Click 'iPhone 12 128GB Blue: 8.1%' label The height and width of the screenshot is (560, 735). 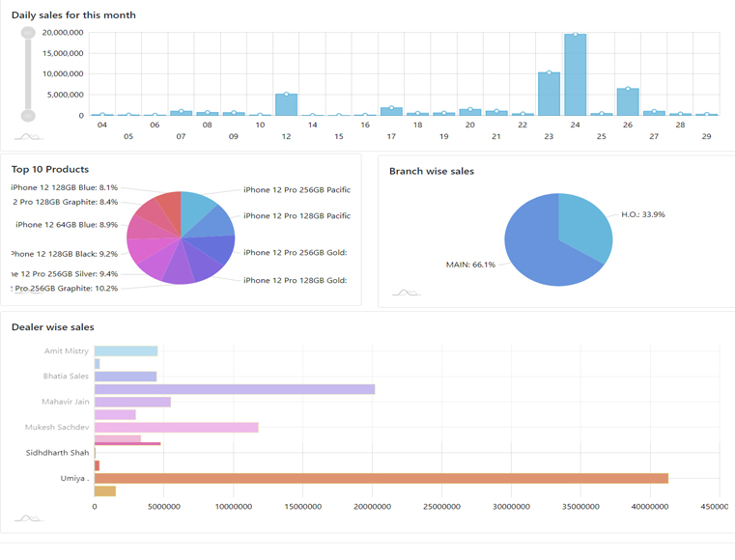tap(64, 187)
